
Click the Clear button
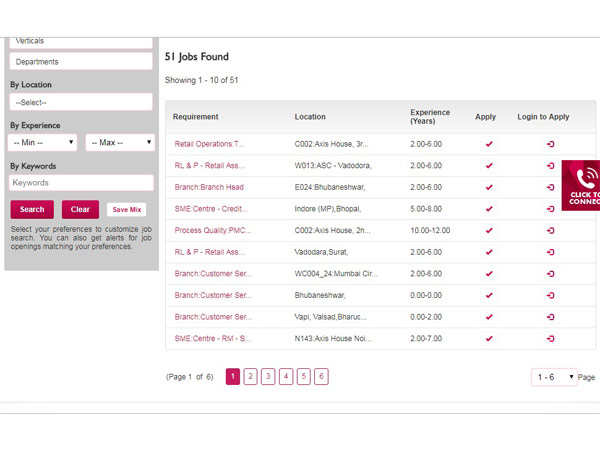(x=80, y=209)
